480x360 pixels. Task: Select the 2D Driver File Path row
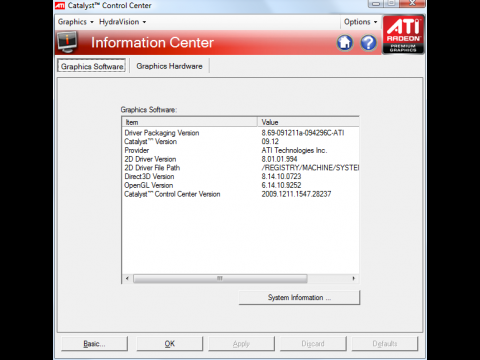pos(240,168)
